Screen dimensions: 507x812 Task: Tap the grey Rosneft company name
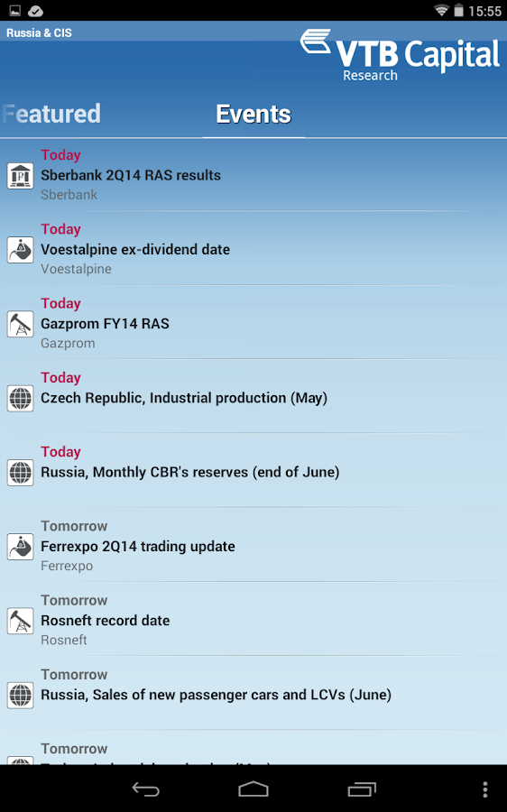point(64,640)
